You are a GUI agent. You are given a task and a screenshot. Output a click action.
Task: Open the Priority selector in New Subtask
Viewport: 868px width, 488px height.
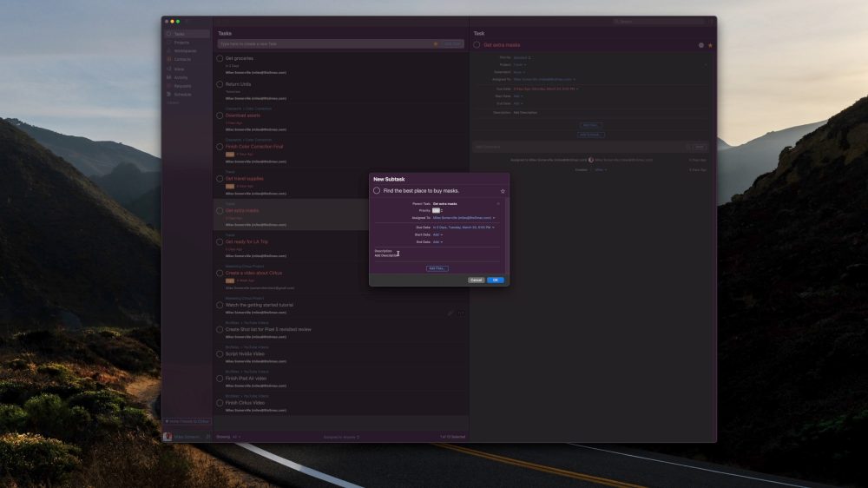click(x=437, y=210)
